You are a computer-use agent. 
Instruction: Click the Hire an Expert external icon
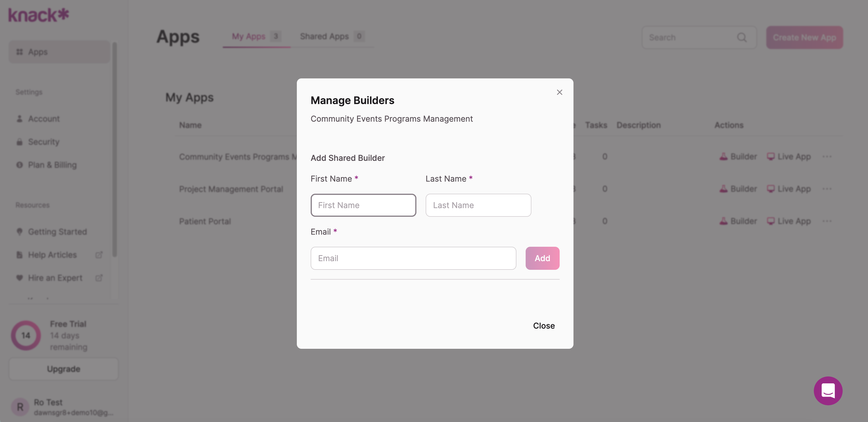pyautogui.click(x=99, y=278)
